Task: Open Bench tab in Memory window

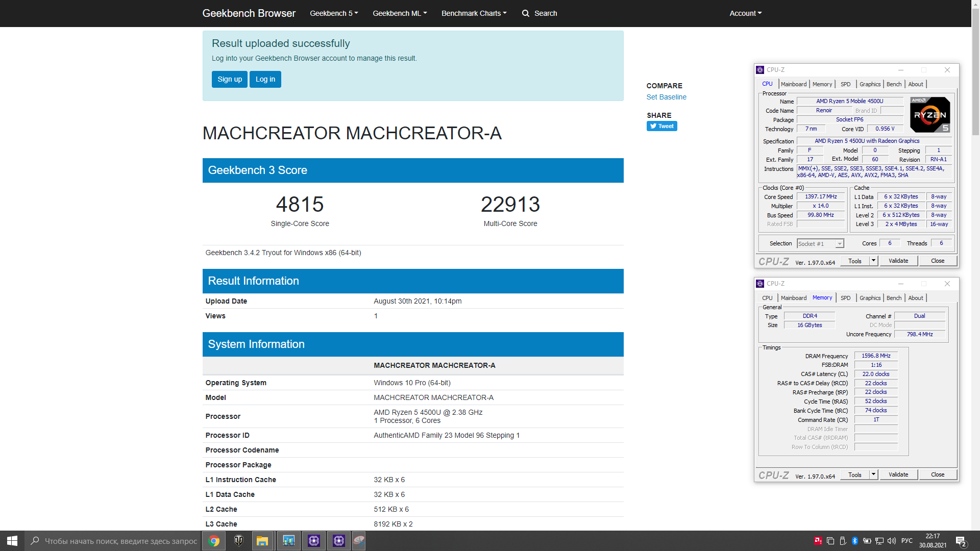Action: pos(894,298)
